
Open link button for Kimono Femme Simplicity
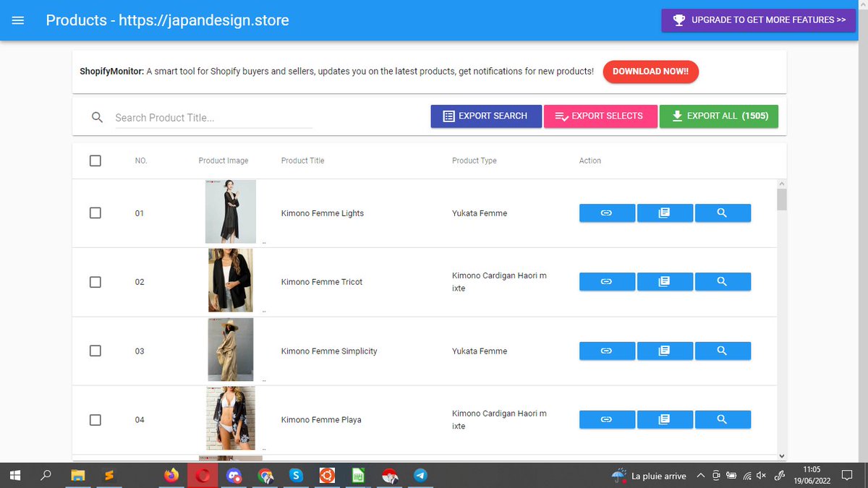[607, 351]
